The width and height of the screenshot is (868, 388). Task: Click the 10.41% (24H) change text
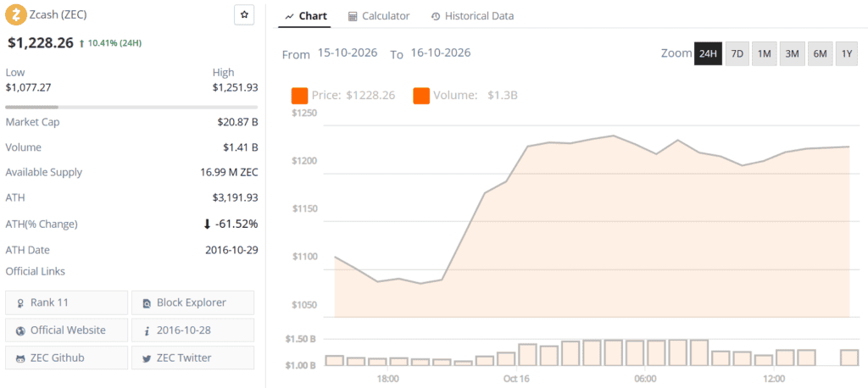point(114,42)
